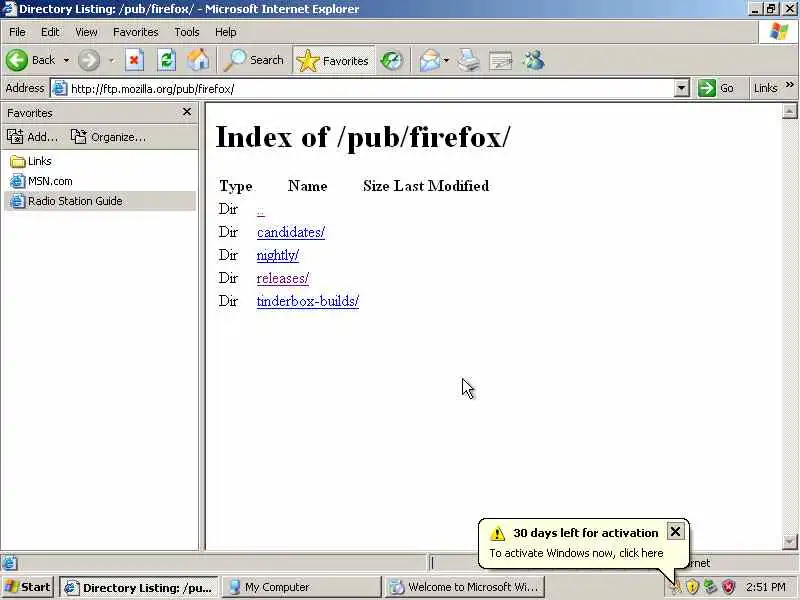This screenshot has width=800, height=600.
Task: Click the page scrollbar up arrow
Action: (x=789, y=111)
